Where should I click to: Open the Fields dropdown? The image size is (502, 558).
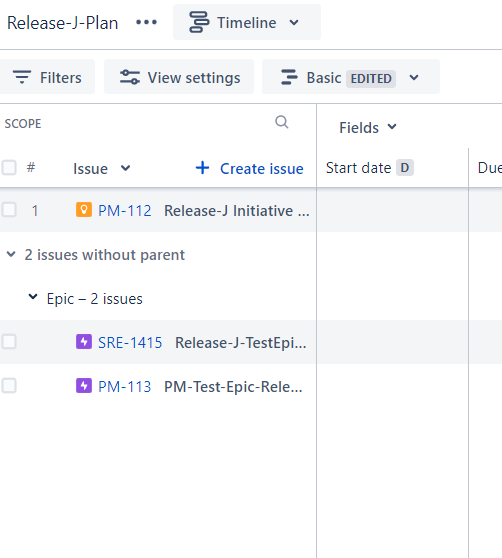point(368,127)
